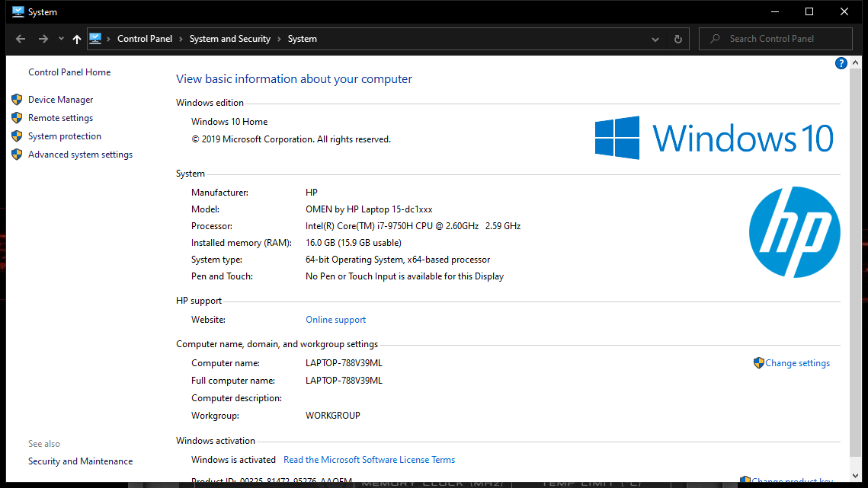Select the processor value Intel Core i7-9750H

point(413,226)
